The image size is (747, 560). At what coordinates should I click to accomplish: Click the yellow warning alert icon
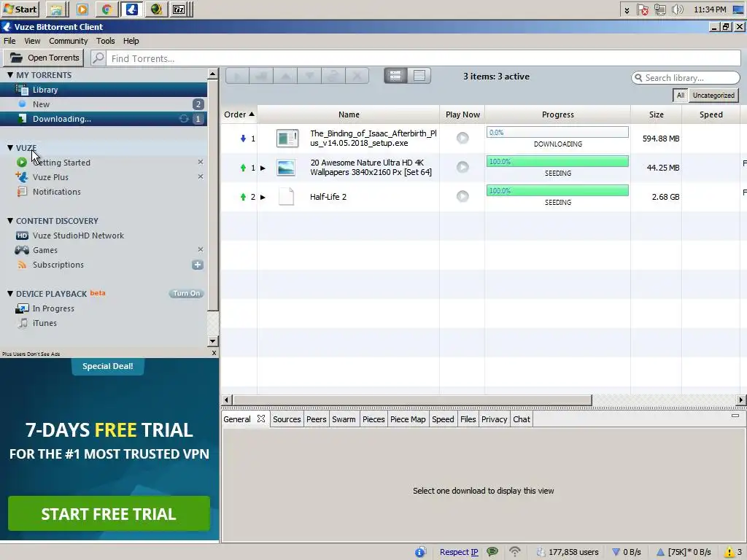pyautogui.click(x=729, y=552)
